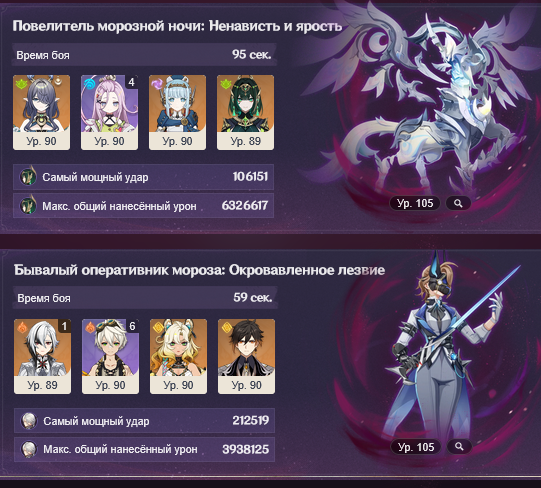Click the avatar icon next to total damage 6326617
Image resolution: width=541 pixels, height=488 pixels.
click(x=28, y=205)
